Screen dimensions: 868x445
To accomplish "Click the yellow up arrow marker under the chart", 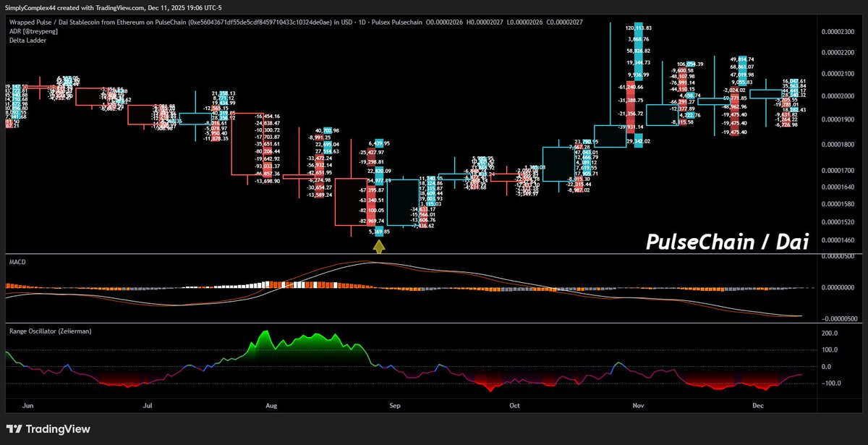I will tap(378, 247).
